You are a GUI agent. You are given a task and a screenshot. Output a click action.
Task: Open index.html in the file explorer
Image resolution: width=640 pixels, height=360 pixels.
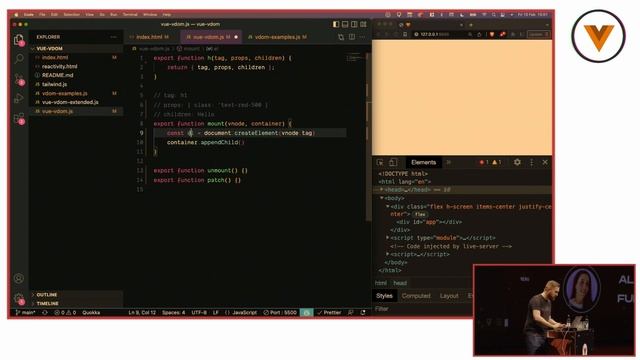(55, 58)
